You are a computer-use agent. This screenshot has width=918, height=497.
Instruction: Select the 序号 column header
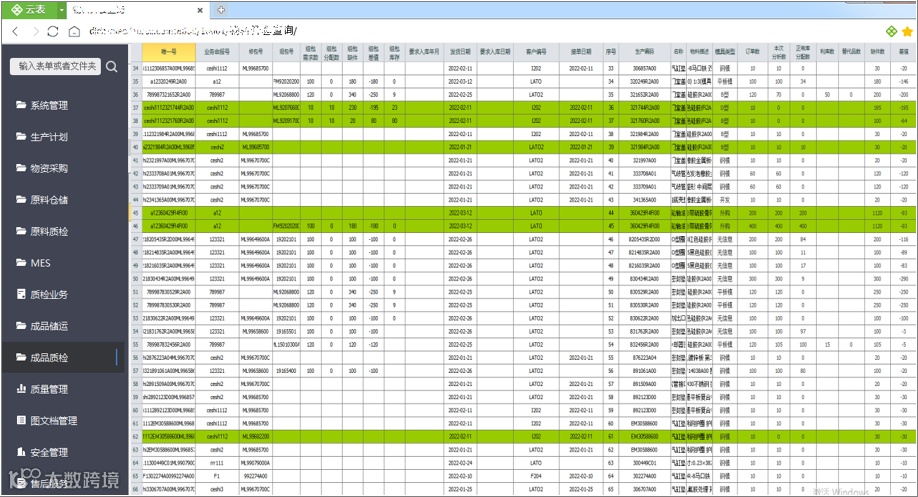click(611, 52)
